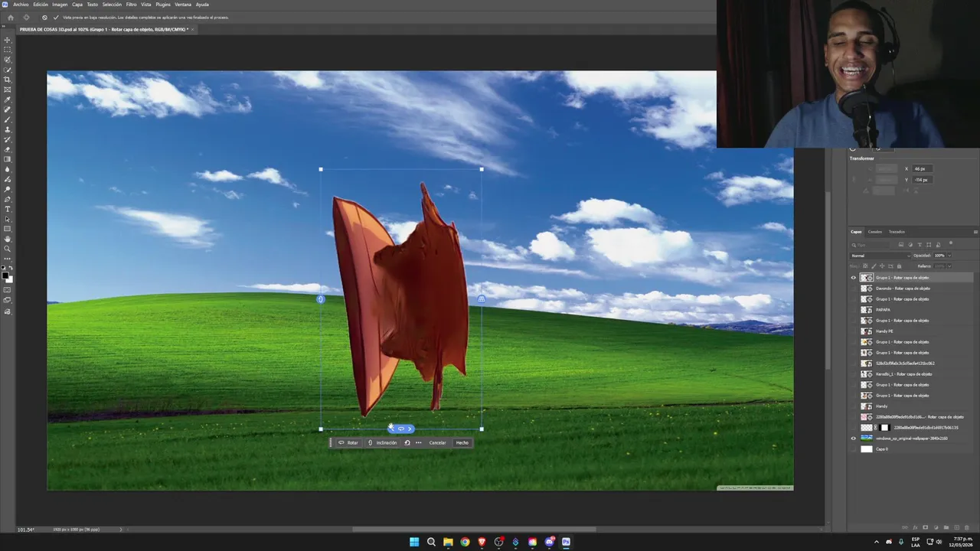The width and height of the screenshot is (980, 551).
Task: Commit transform with the checkmark icon
Action: [55, 17]
